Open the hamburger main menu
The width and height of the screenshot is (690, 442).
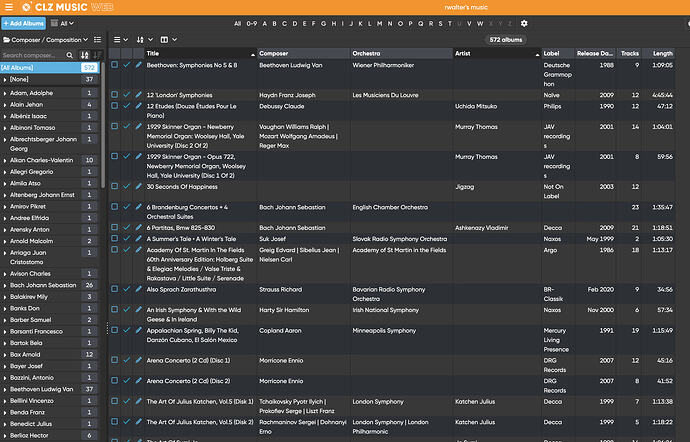[x=8, y=7]
